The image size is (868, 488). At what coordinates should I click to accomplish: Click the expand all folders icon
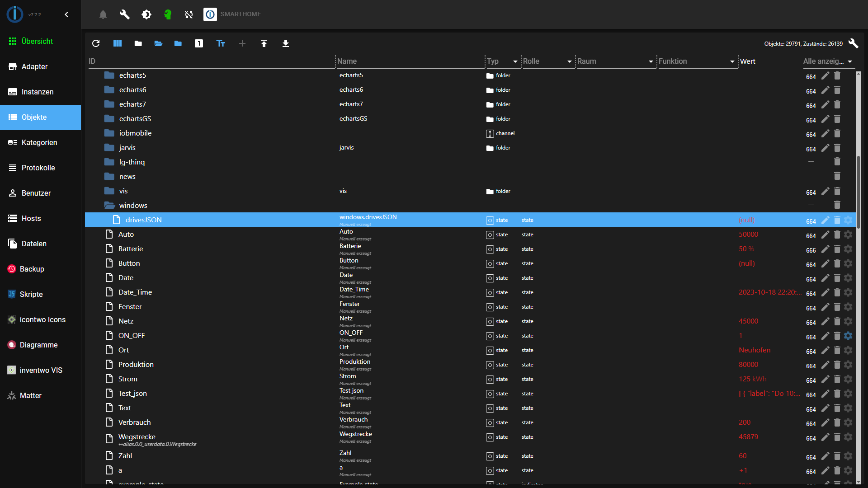click(x=158, y=43)
